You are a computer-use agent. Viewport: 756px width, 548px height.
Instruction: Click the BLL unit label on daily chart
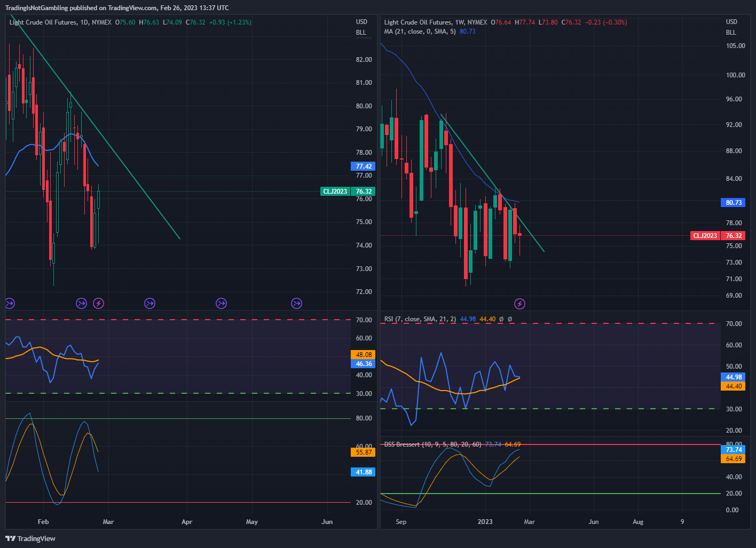click(x=361, y=33)
